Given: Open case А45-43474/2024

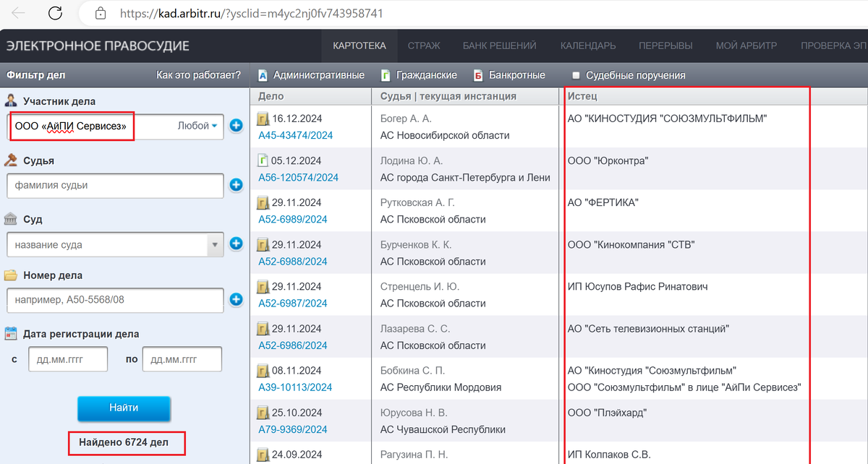Looking at the screenshot, I should point(295,135).
